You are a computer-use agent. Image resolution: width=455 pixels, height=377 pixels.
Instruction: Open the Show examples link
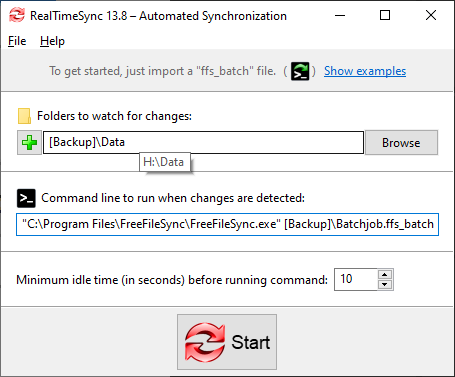[x=365, y=71]
